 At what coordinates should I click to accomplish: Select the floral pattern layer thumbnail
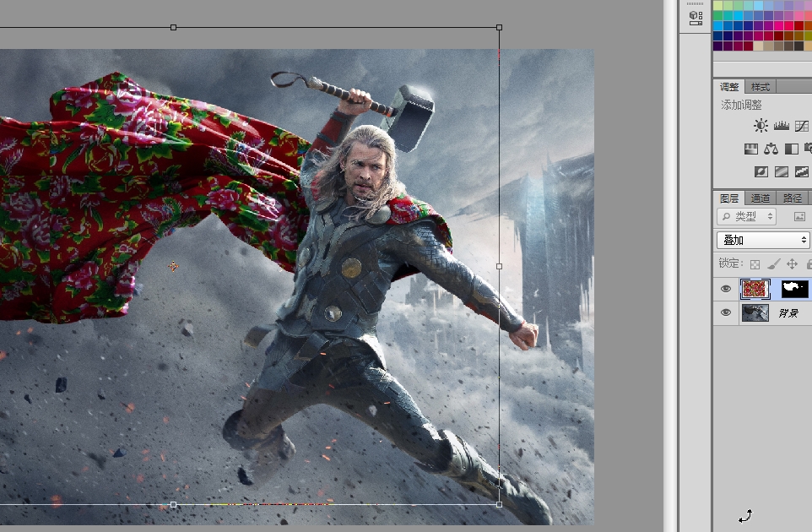pyautogui.click(x=755, y=289)
